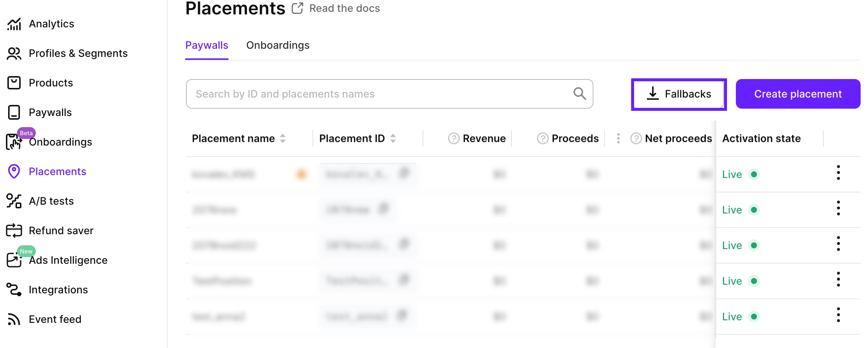The height and width of the screenshot is (348, 868).
Task: Click inside the placements search field
Action: point(369,93)
